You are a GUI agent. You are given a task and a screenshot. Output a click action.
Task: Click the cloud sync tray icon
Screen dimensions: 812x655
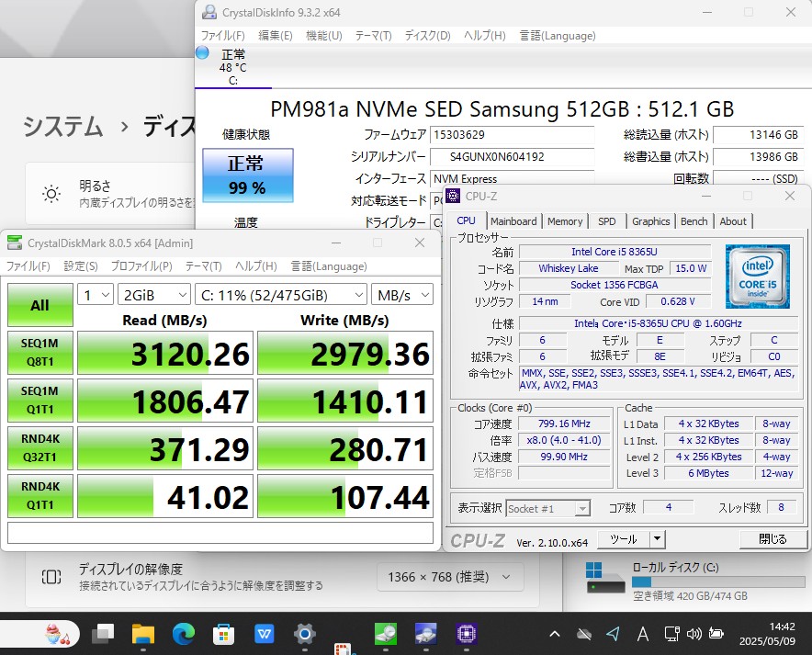pos(584,634)
